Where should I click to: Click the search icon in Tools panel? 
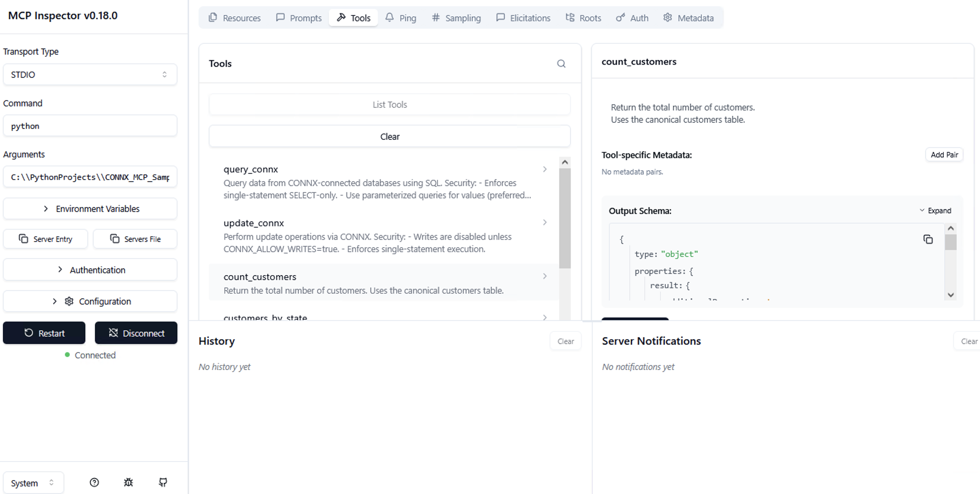click(x=561, y=63)
